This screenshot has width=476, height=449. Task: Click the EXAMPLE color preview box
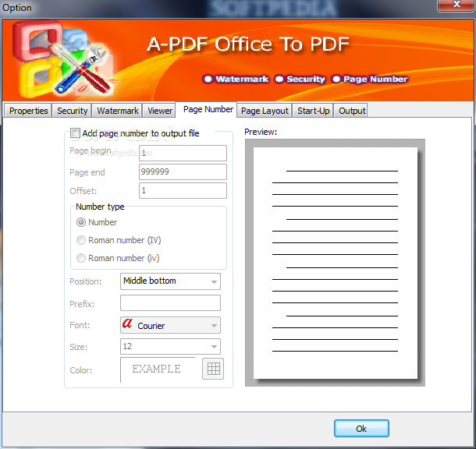(x=158, y=369)
